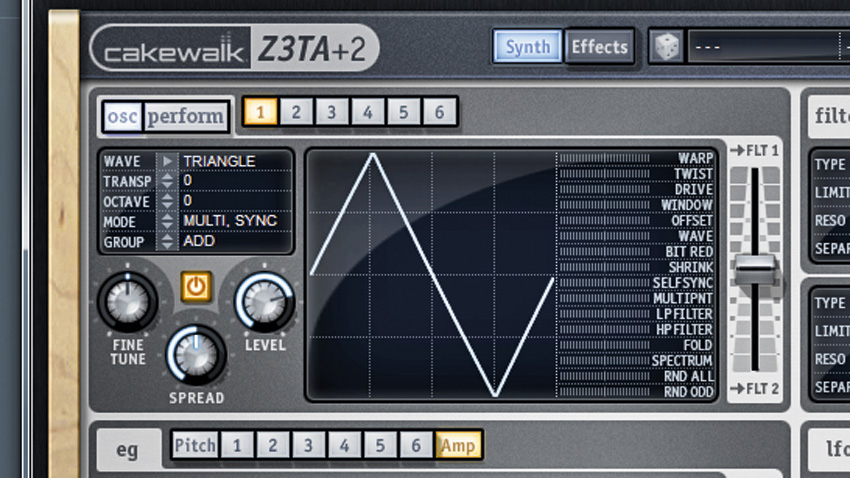Click the SHRINK shaper slider
This screenshot has width=850, height=478.
(x=604, y=267)
